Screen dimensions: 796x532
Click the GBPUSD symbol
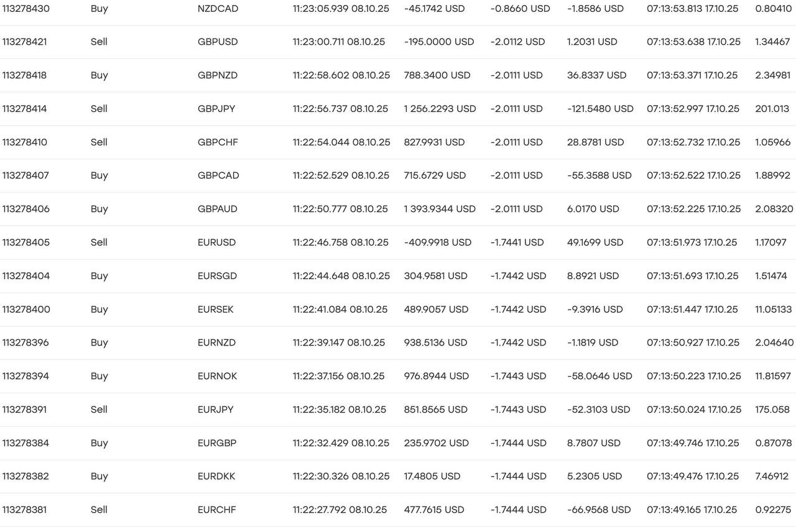218,42
